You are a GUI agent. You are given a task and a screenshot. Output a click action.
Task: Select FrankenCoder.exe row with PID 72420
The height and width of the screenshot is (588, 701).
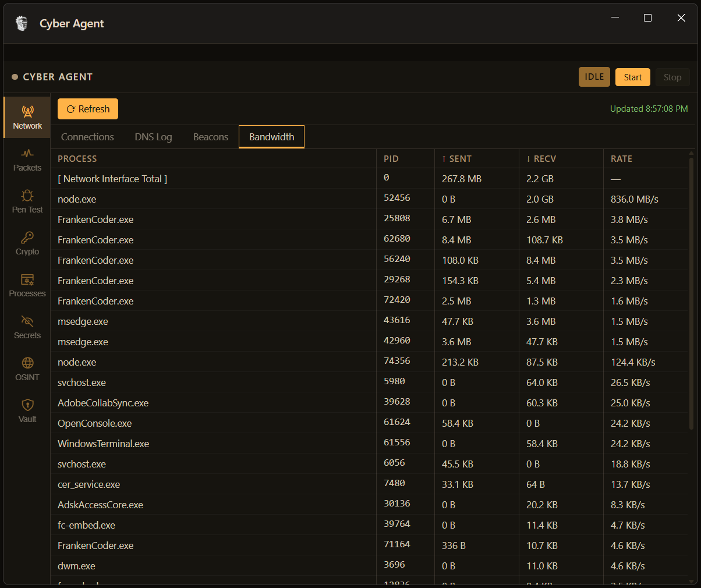point(369,301)
